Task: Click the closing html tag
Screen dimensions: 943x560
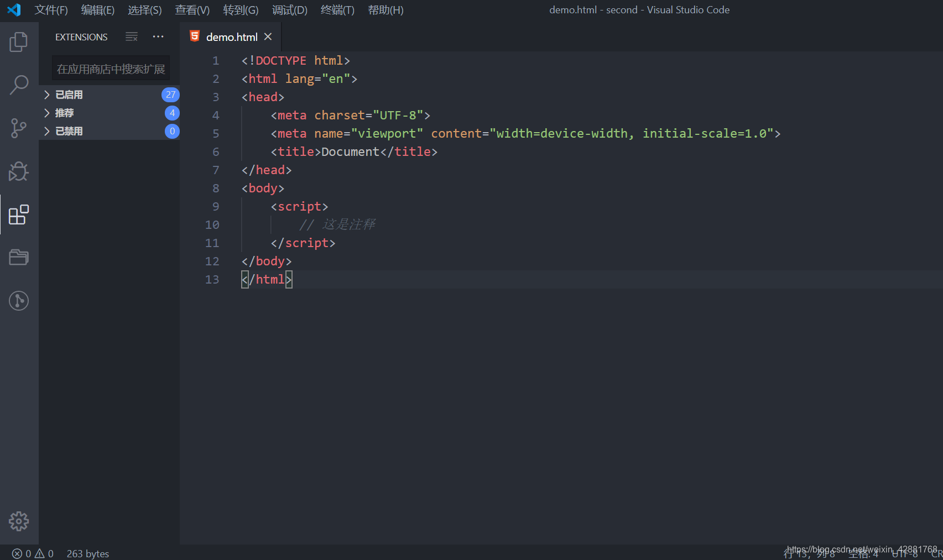Action: tap(267, 280)
